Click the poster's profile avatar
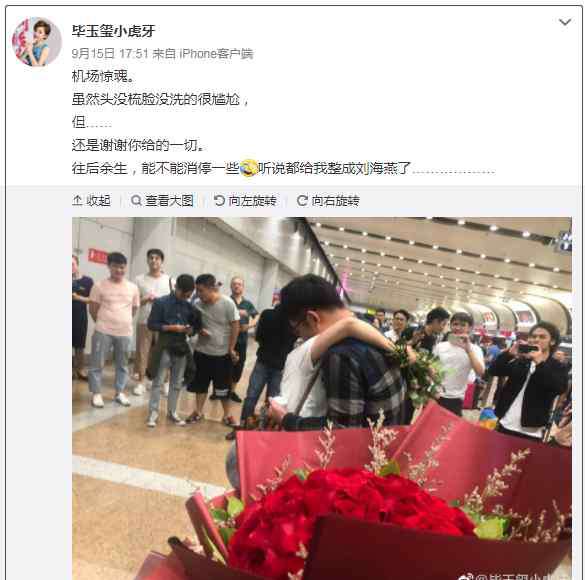Screen dimensions: 585x580 pyautogui.click(x=37, y=42)
